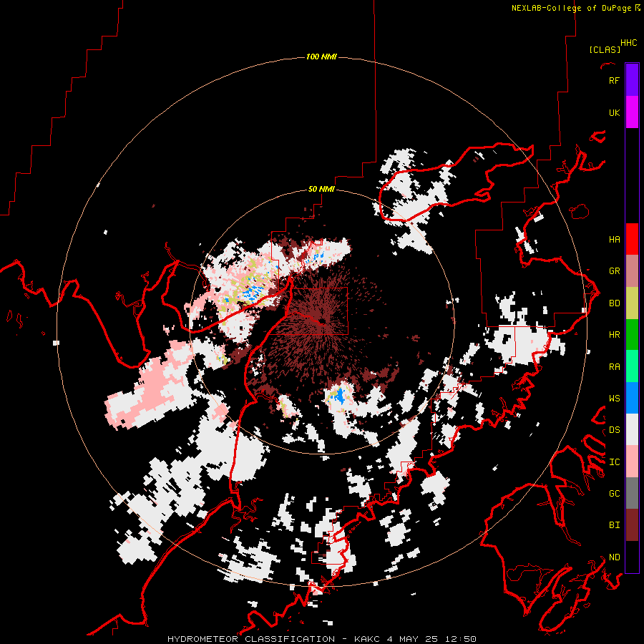
Task: Click the "GC" legend label
Action: pyautogui.click(x=614, y=494)
